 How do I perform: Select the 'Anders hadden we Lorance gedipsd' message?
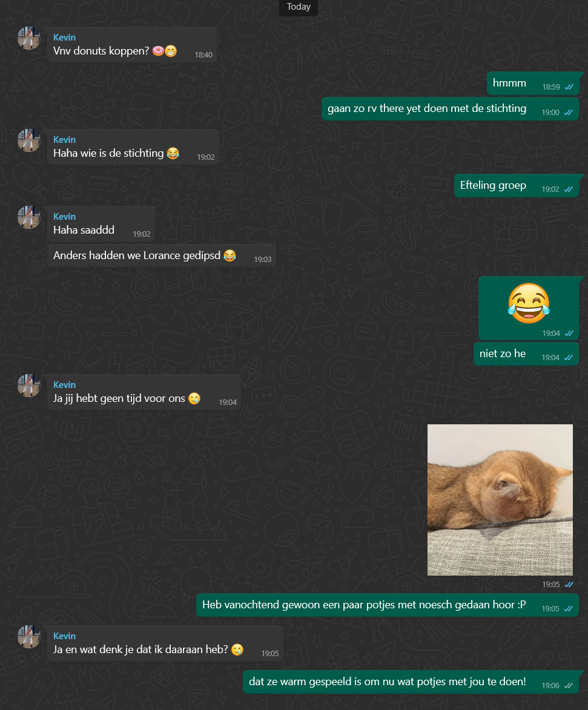162,256
